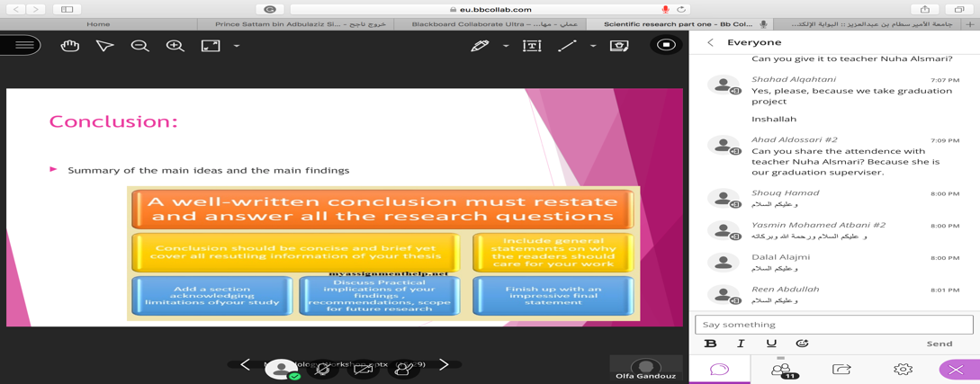This screenshot has width=980, height=384.
Task: Zoom in on the whiteboard slide
Action: coord(175,46)
